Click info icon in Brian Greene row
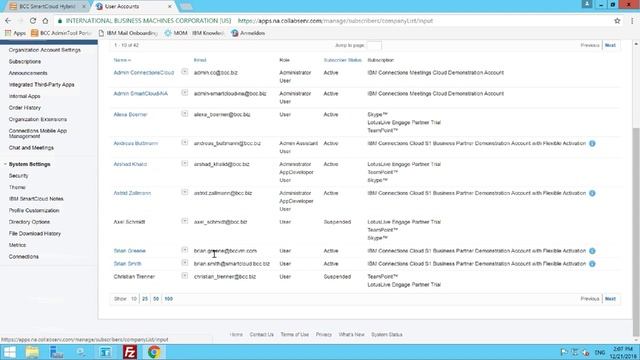This screenshot has width=640, height=360. 592,251
